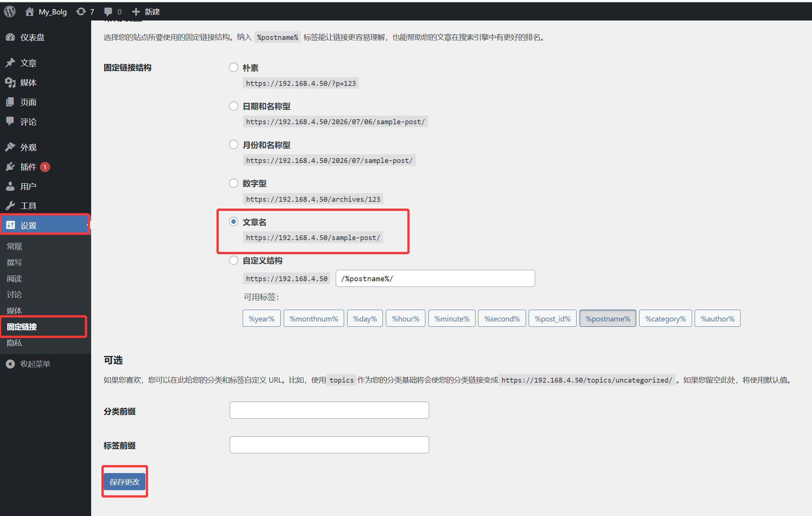812x516 pixels.
Task: Select the 朴素 permalink radio button
Action: click(x=234, y=67)
